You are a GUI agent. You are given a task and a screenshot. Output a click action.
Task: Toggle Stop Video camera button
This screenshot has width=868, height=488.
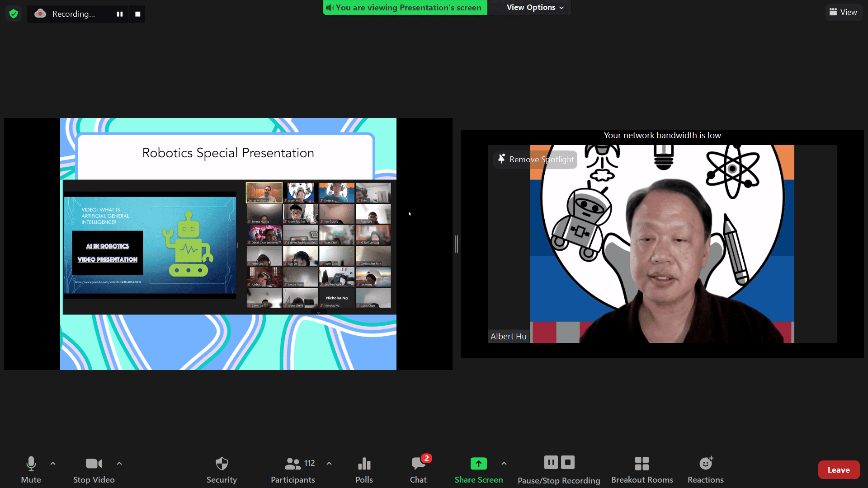[x=94, y=470]
